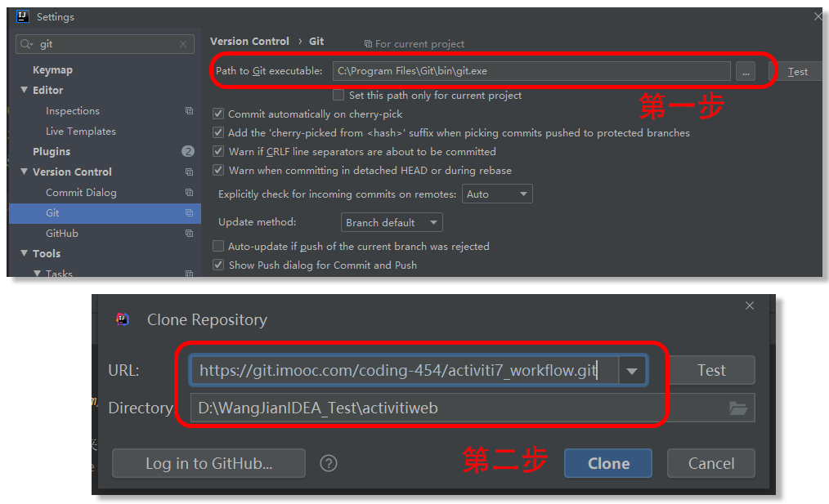Close the Clone Repository dialog

coord(749,306)
